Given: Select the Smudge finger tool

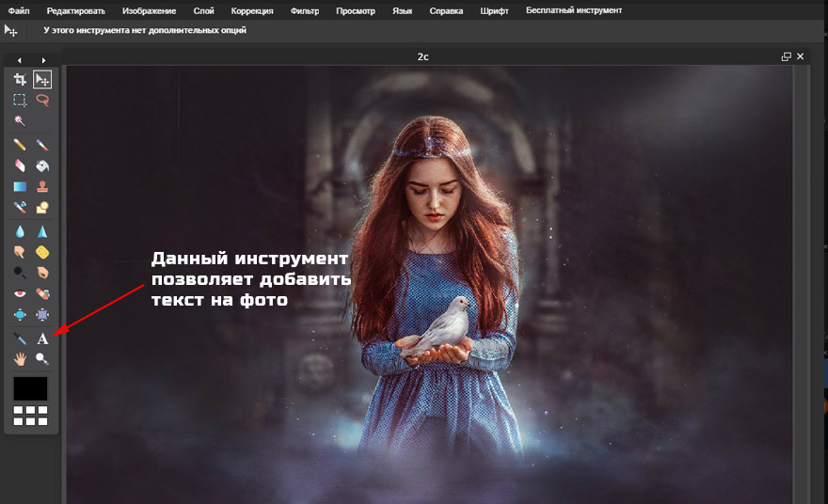Looking at the screenshot, I should coord(20,252).
